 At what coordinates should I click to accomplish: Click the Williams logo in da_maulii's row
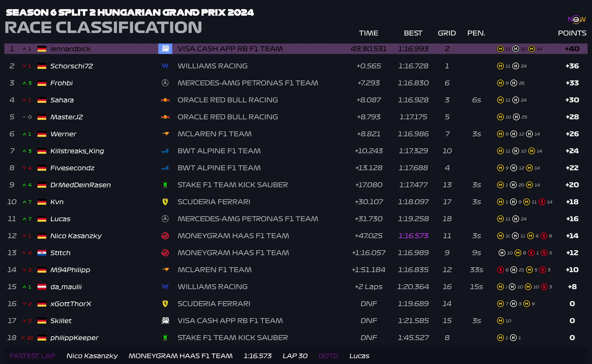[x=165, y=286]
